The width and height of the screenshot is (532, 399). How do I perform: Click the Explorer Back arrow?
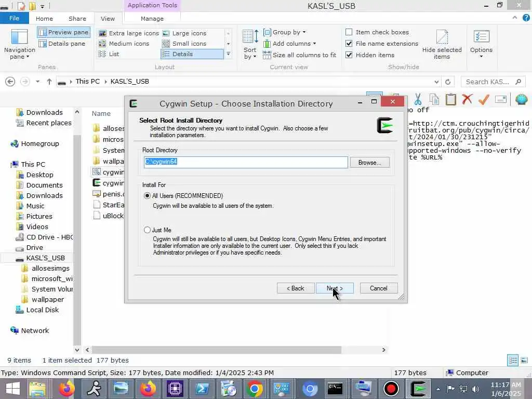click(10, 82)
